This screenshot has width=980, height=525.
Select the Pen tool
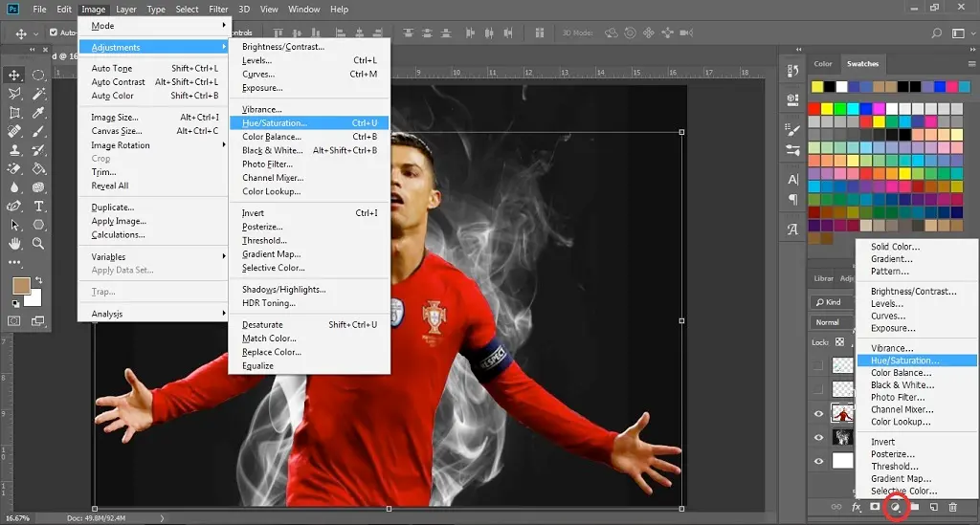point(13,206)
